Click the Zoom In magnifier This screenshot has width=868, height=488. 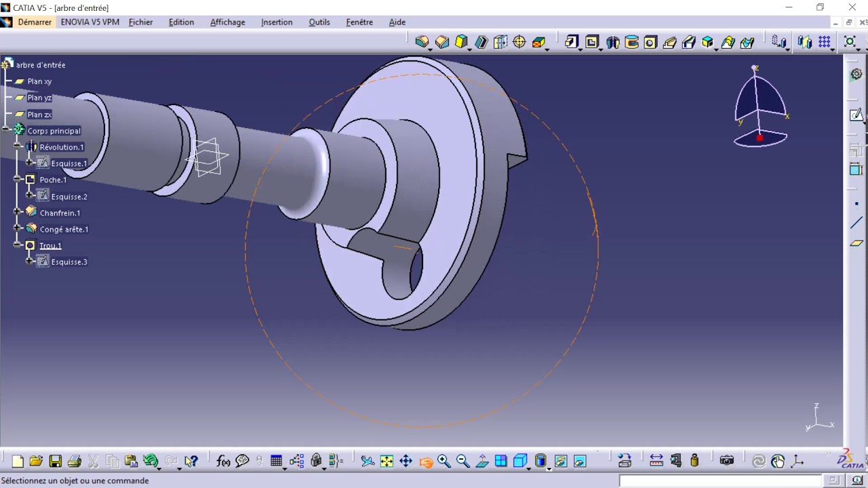[x=444, y=462]
